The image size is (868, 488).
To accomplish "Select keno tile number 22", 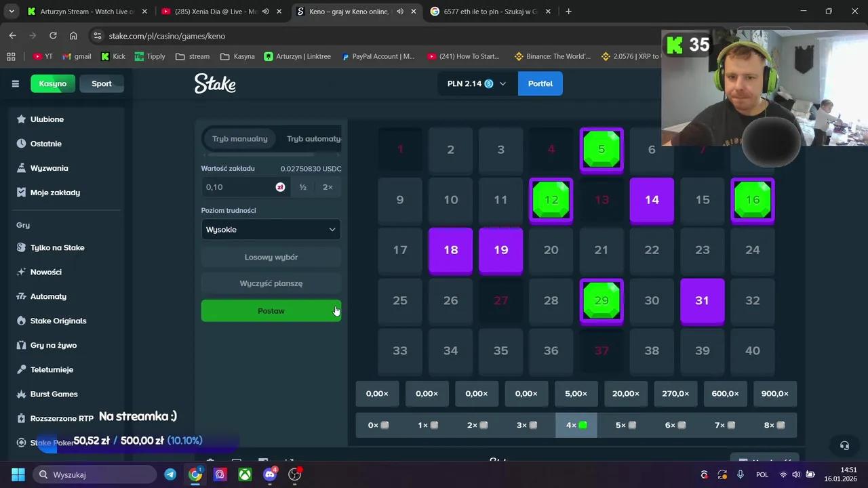I will [x=652, y=250].
